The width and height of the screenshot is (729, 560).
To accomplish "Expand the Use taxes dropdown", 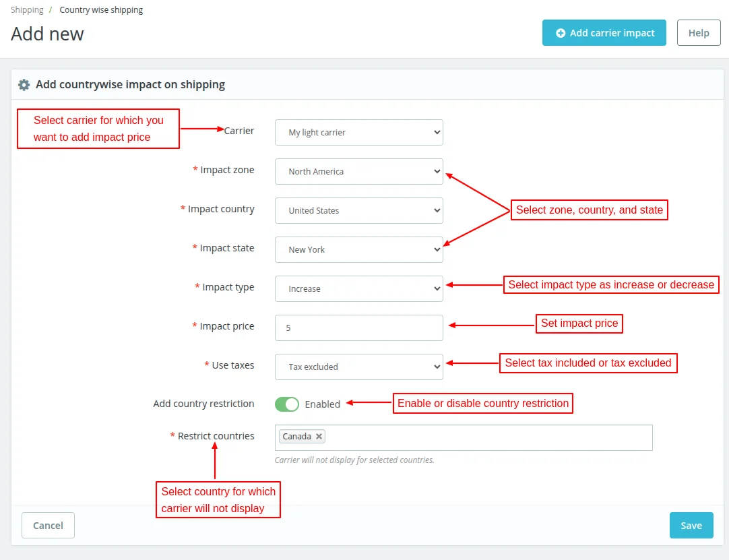I will (358, 367).
